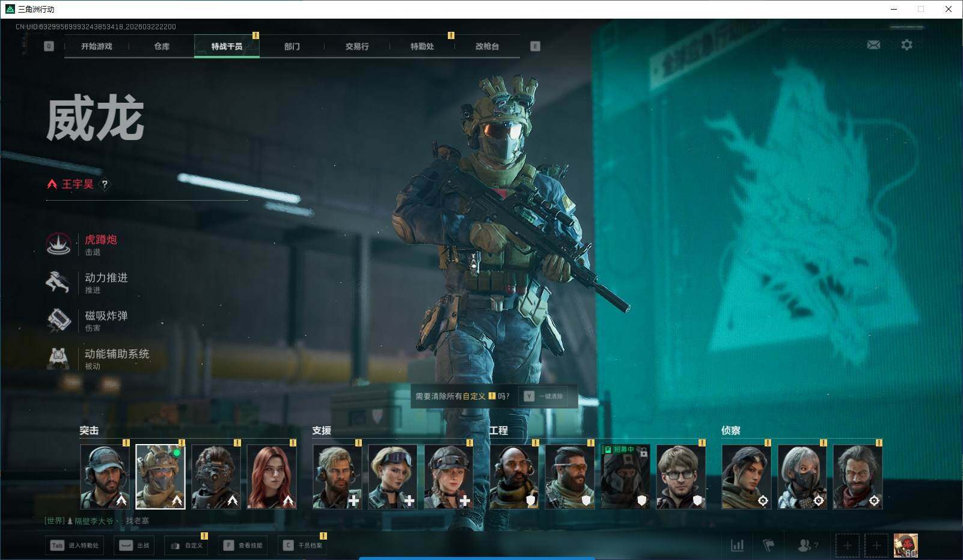Click the world chat message 找老塞

138,521
